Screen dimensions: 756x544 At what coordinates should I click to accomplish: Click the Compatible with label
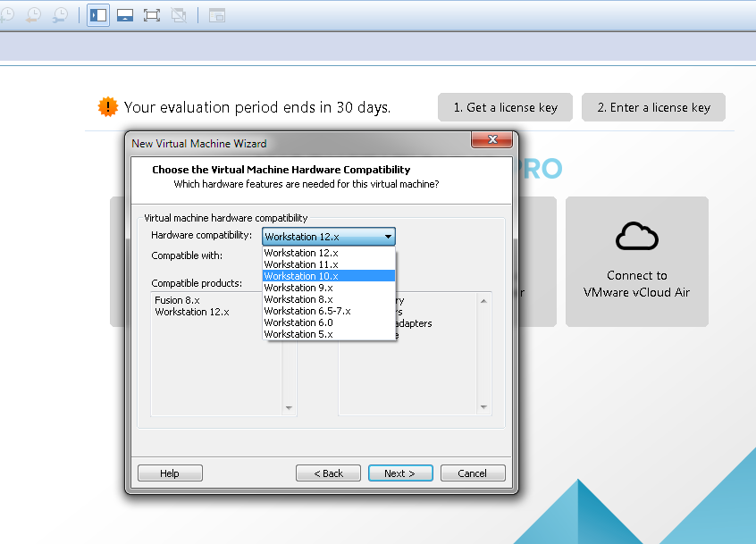click(187, 255)
